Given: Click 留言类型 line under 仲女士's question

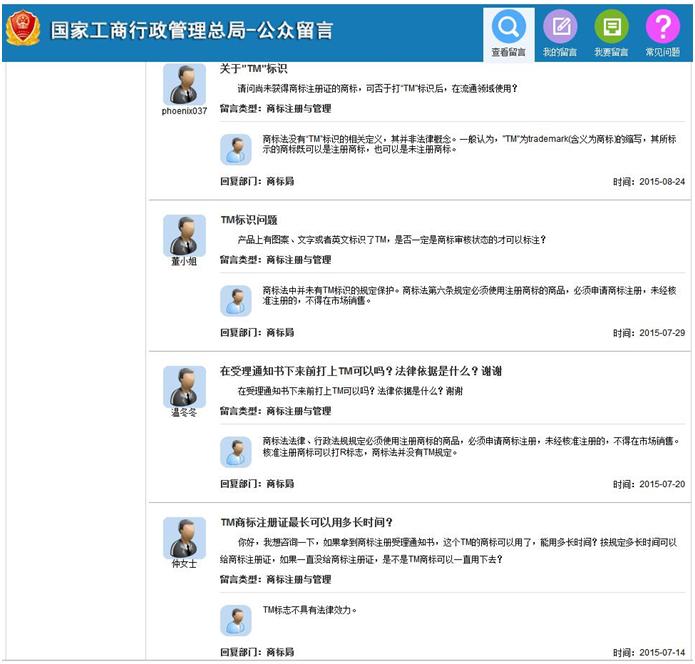Looking at the screenshot, I should click(x=276, y=579).
